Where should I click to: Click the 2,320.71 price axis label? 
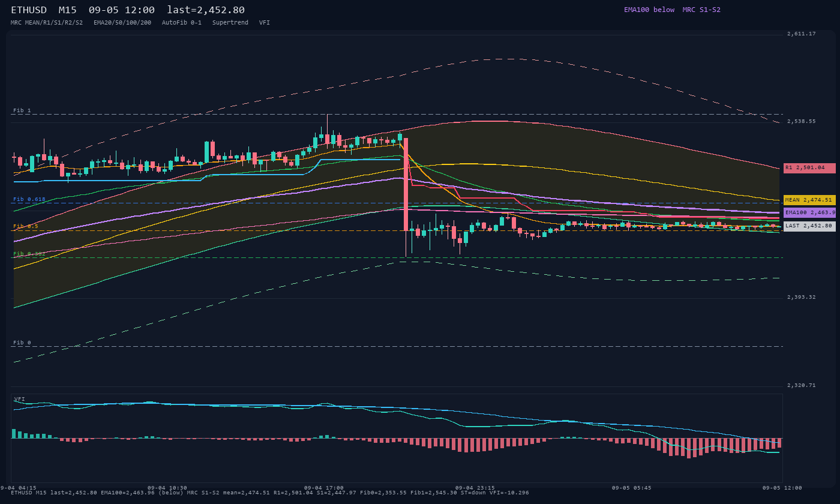pyautogui.click(x=802, y=385)
